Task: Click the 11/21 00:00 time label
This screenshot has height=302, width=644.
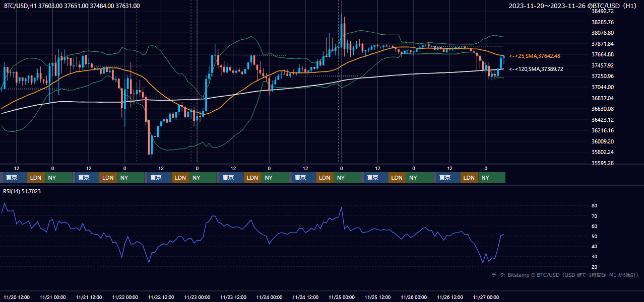Action: click(53, 297)
